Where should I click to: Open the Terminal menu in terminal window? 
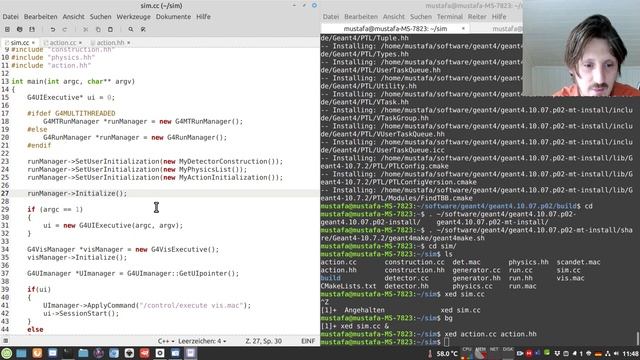click(449, 17)
